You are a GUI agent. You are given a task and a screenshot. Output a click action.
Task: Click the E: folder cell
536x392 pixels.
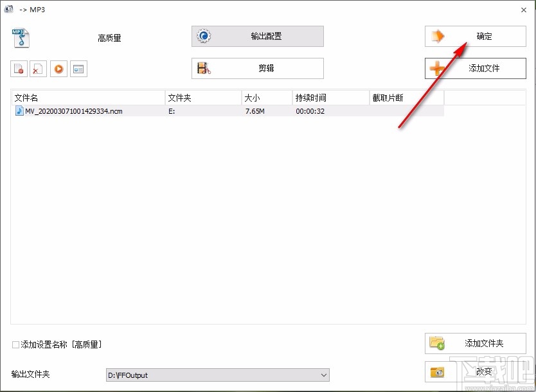[x=172, y=111]
